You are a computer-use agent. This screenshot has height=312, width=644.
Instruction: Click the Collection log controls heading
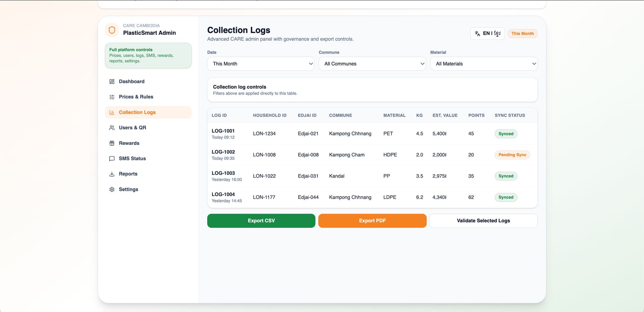pyautogui.click(x=239, y=87)
